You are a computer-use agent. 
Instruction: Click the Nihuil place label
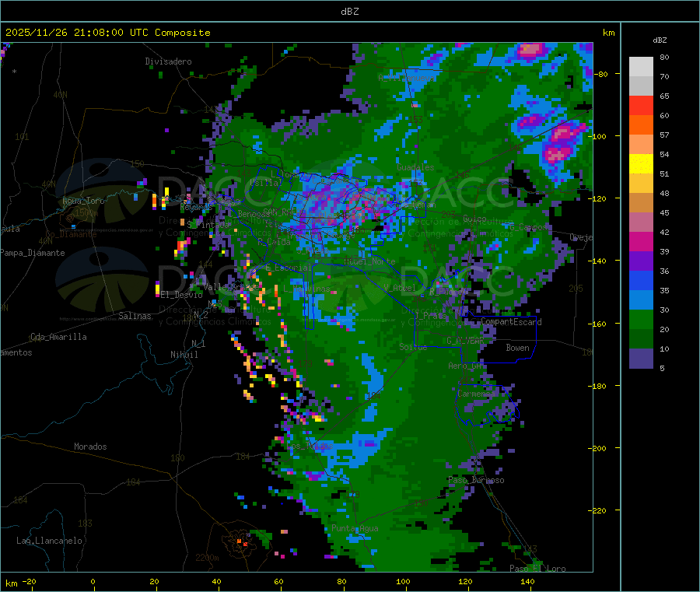tap(184, 355)
